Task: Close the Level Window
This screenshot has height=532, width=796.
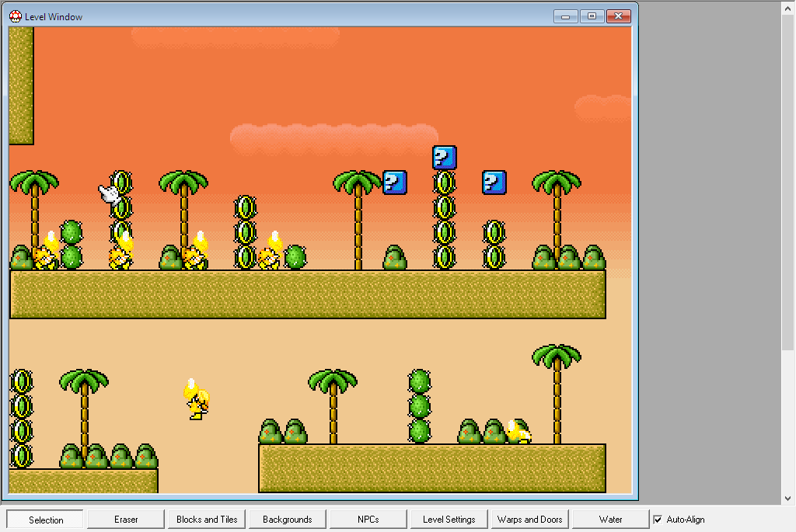Action: (x=618, y=16)
